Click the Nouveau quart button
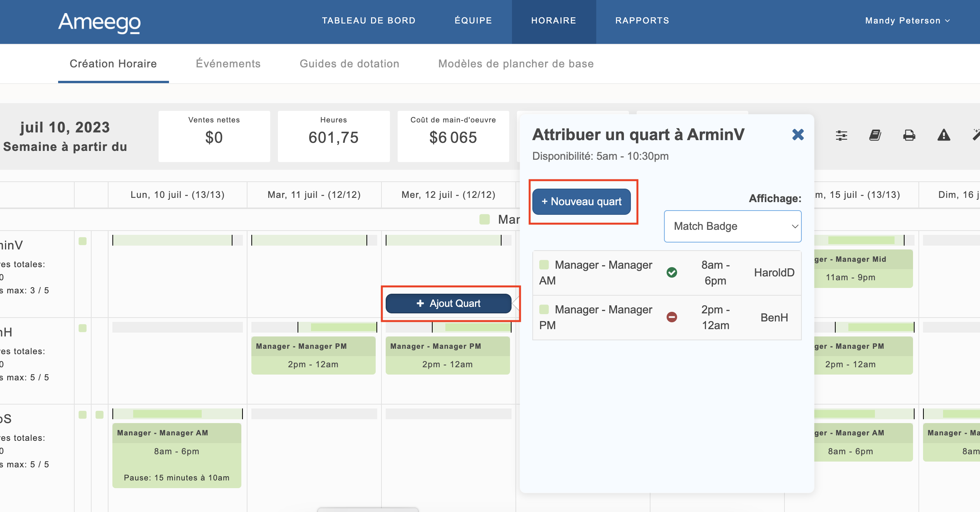The image size is (980, 512). 581,202
